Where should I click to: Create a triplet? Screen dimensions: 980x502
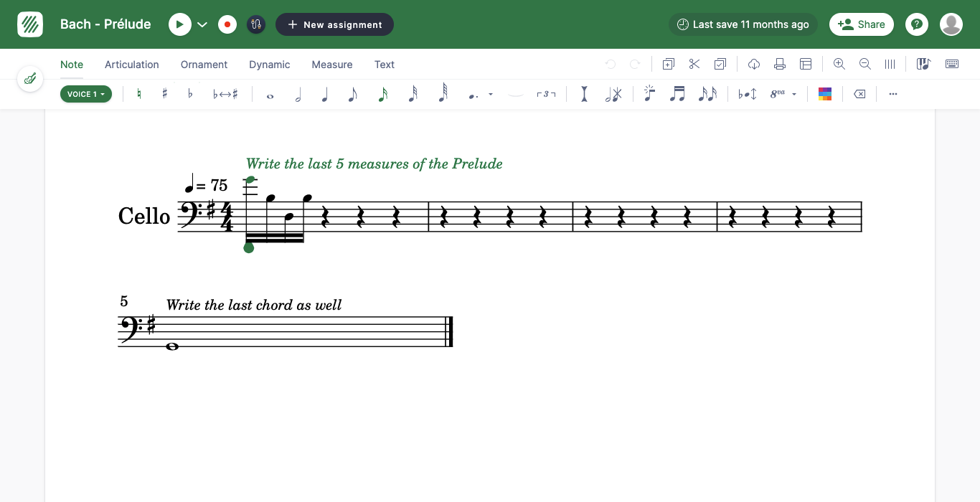pyautogui.click(x=547, y=93)
